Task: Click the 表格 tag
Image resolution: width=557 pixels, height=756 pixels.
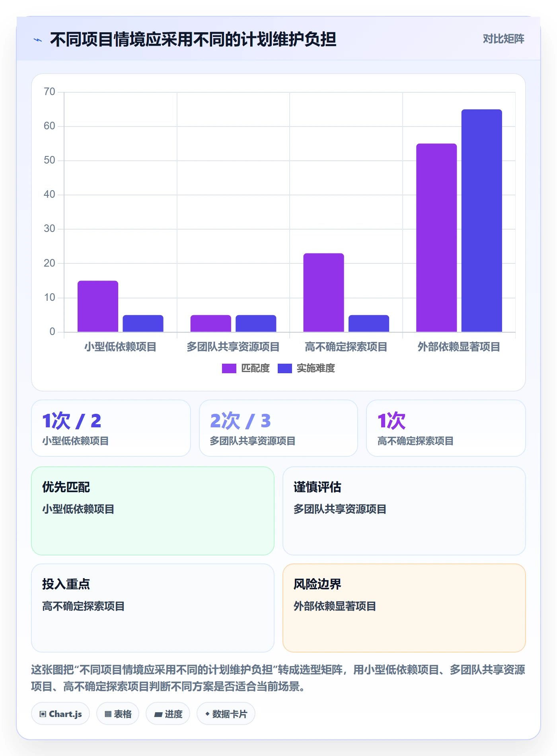Action: tap(118, 714)
